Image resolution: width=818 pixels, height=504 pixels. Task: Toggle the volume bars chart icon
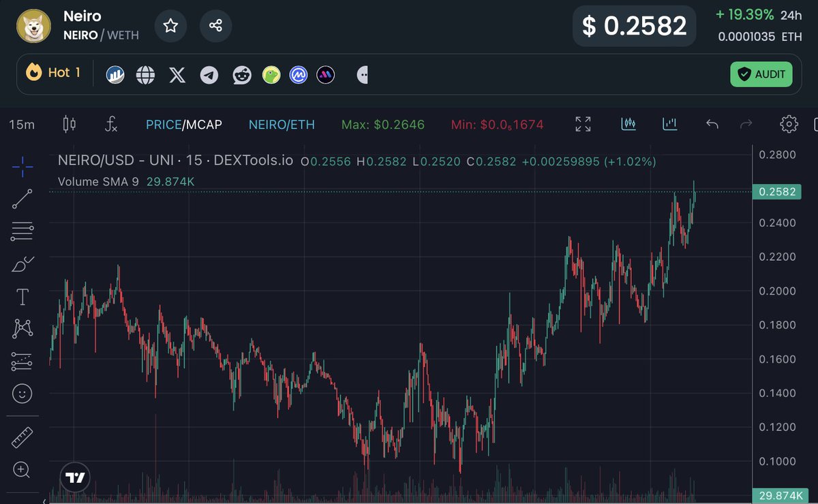670,124
